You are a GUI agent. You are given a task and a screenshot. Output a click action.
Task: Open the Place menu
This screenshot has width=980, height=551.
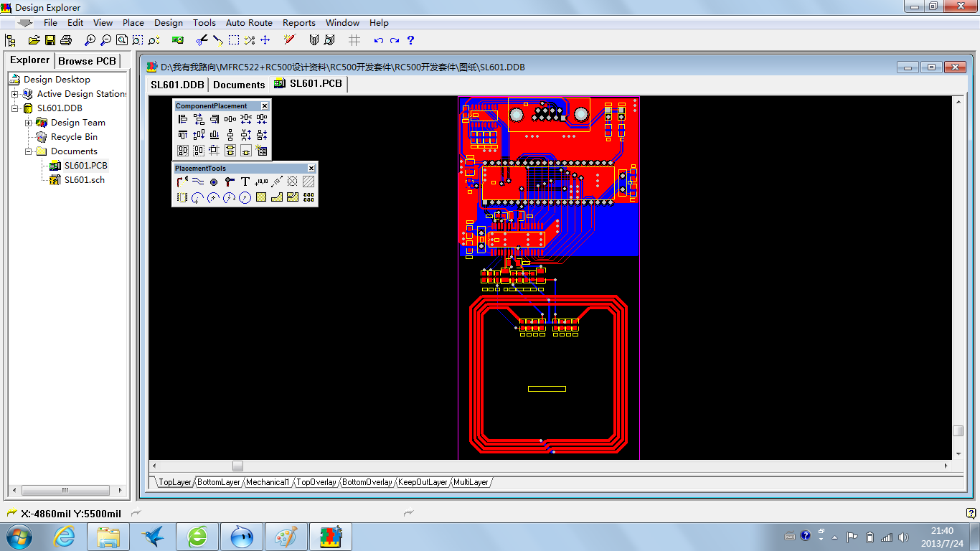pos(133,23)
